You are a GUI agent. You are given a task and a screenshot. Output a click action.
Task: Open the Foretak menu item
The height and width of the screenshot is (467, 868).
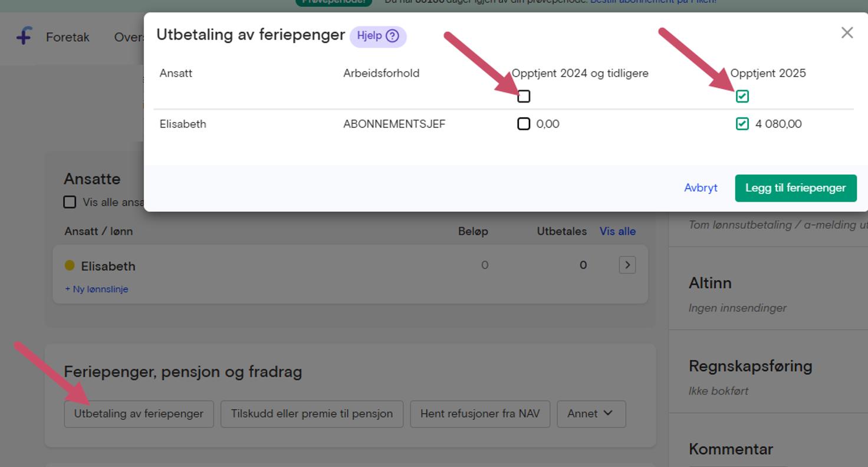(x=68, y=37)
